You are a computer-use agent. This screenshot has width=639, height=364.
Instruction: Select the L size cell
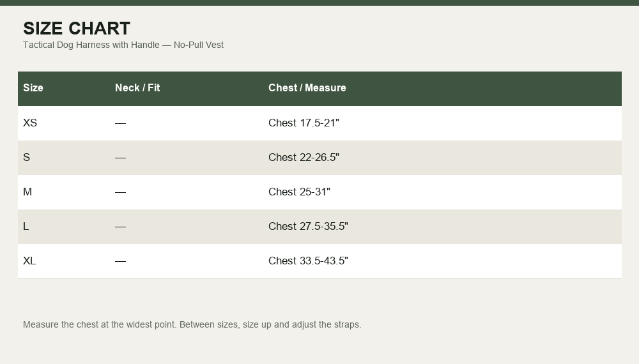pos(26,226)
